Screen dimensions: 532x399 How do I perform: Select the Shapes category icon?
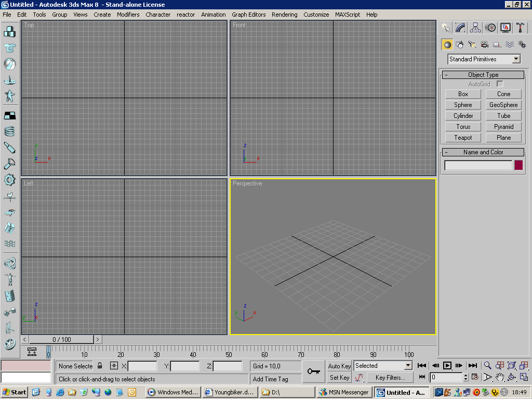pos(460,45)
